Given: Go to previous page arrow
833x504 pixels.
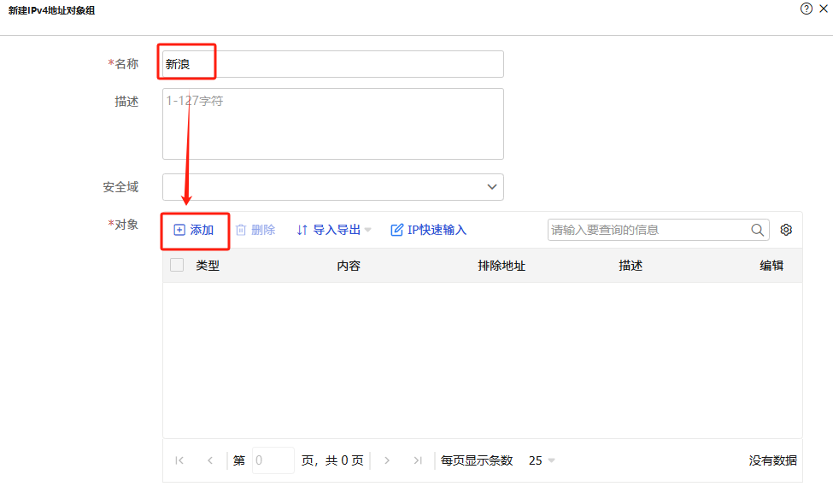Looking at the screenshot, I should [210, 460].
